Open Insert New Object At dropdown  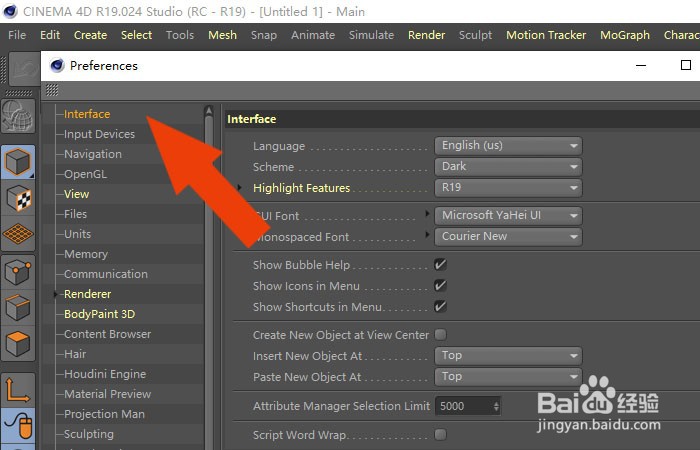508,356
